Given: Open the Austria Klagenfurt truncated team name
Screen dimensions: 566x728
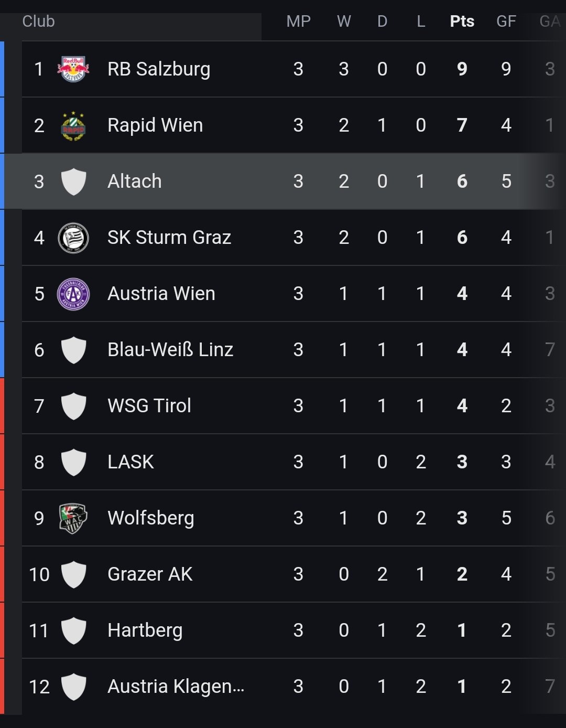Looking at the screenshot, I should [176, 687].
